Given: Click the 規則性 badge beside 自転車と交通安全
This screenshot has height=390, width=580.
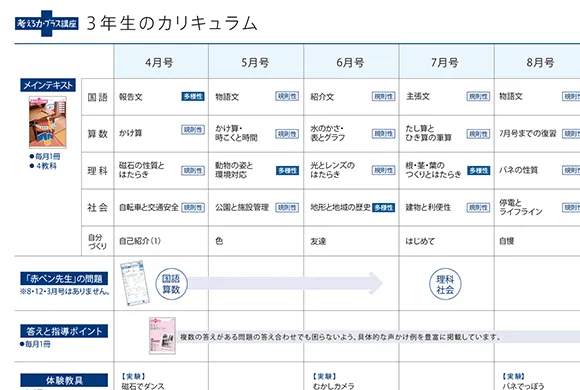Looking at the screenshot, I should point(193,207).
